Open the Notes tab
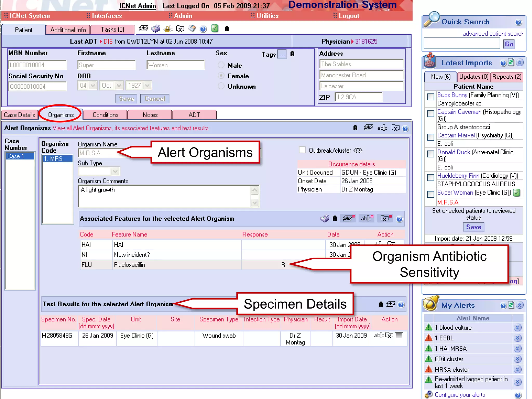The height and width of the screenshot is (399, 532). pos(150,115)
